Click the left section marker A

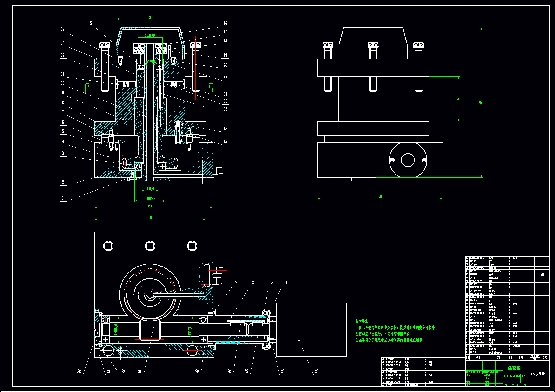click(x=88, y=88)
